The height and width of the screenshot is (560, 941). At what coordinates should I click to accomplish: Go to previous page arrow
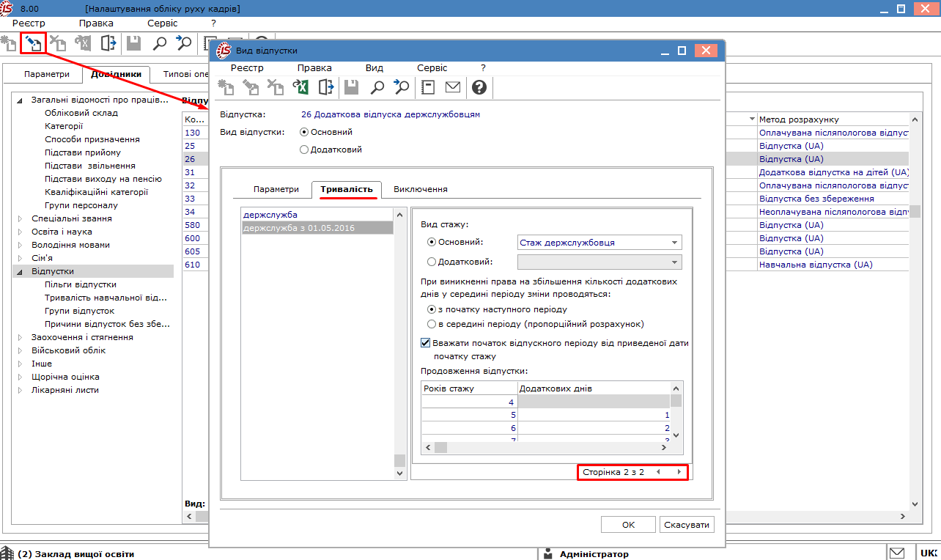pos(658,472)
